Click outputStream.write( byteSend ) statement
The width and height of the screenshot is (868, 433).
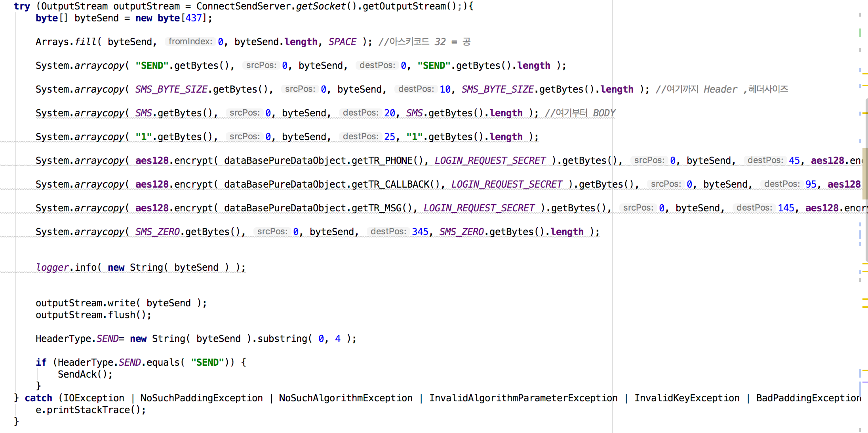pos(121,303)
